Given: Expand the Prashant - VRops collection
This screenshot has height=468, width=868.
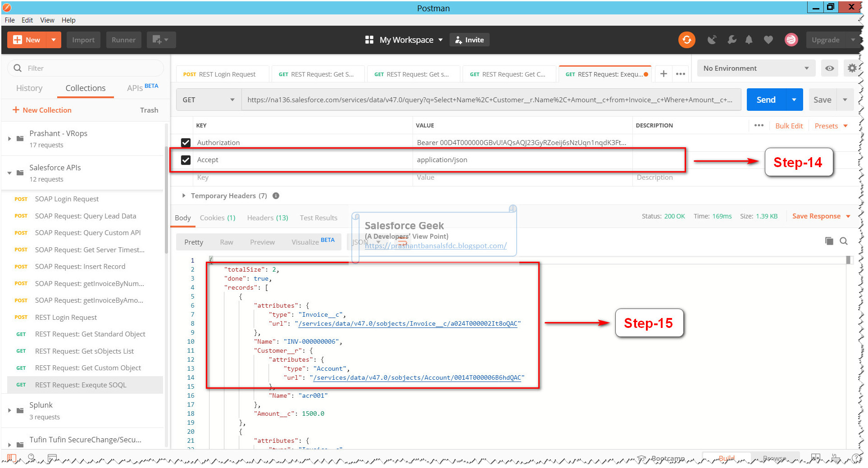Looking at the screenshot, I should [9, 138].
